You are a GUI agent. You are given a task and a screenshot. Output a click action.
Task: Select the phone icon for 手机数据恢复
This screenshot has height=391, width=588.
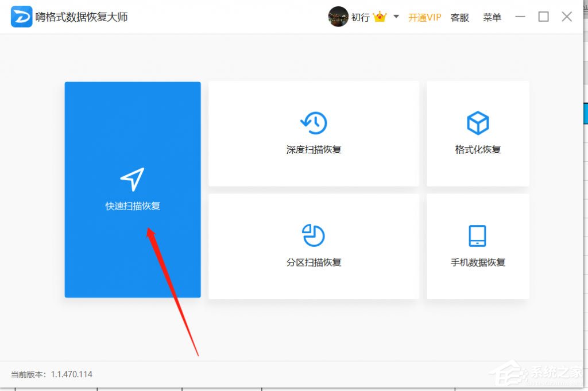pyautogui.click(x=478, y=234)
